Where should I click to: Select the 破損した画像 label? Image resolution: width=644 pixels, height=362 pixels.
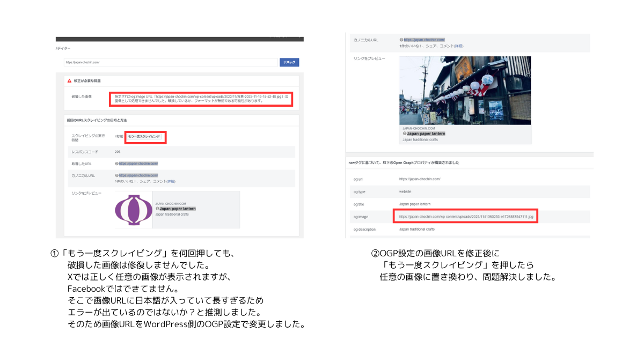click(82, 97)
